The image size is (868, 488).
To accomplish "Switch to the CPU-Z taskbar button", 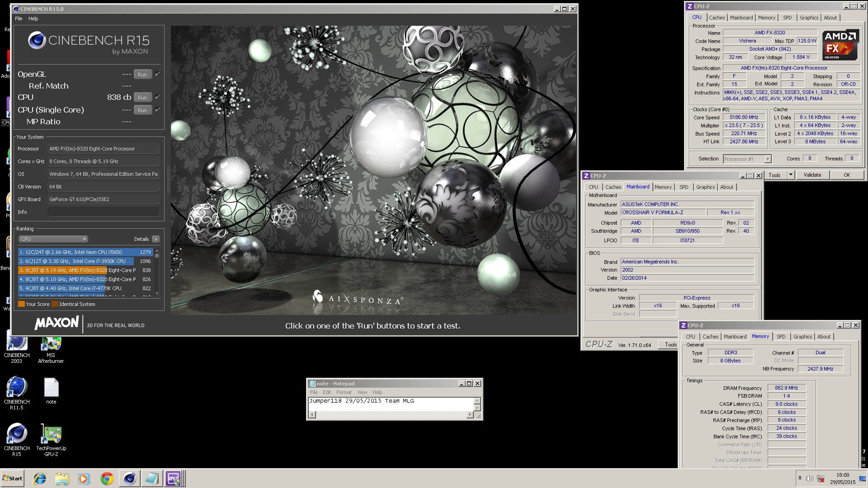I will click(x=174, y=479).
